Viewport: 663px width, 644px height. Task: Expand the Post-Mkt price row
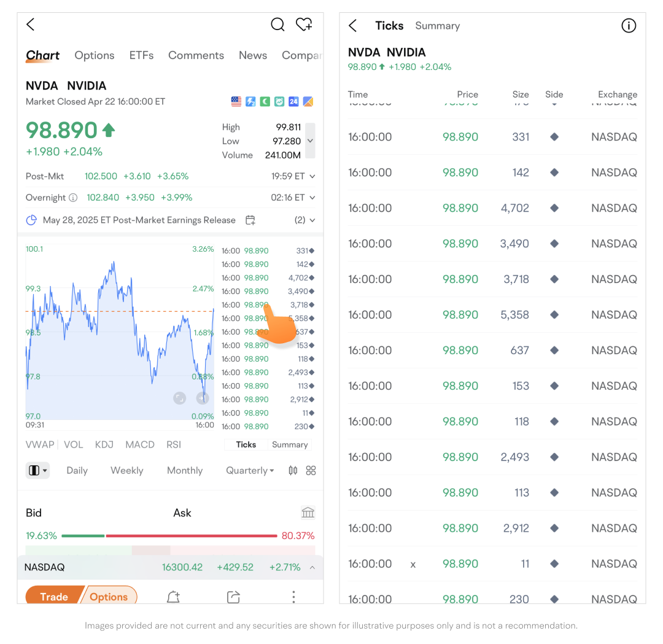point(312,177)
